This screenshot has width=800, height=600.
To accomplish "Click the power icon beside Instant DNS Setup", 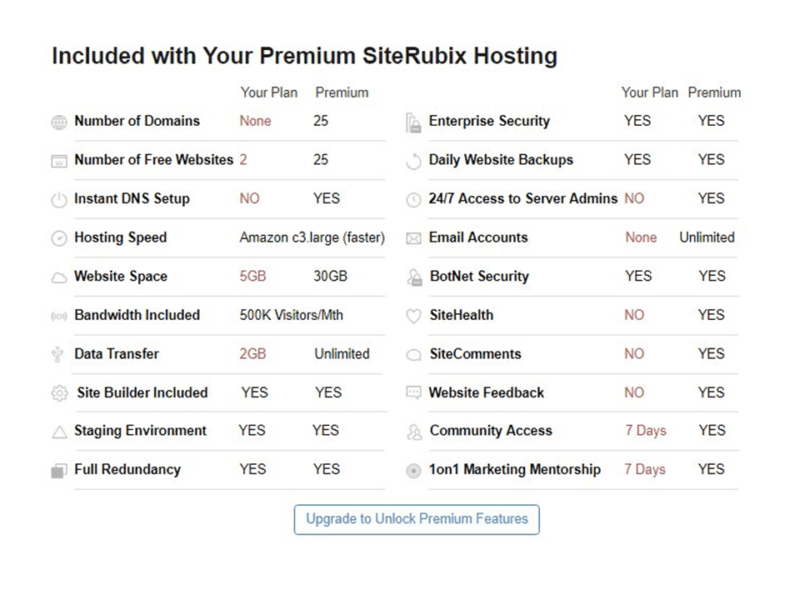I will [x=59, y=199].
